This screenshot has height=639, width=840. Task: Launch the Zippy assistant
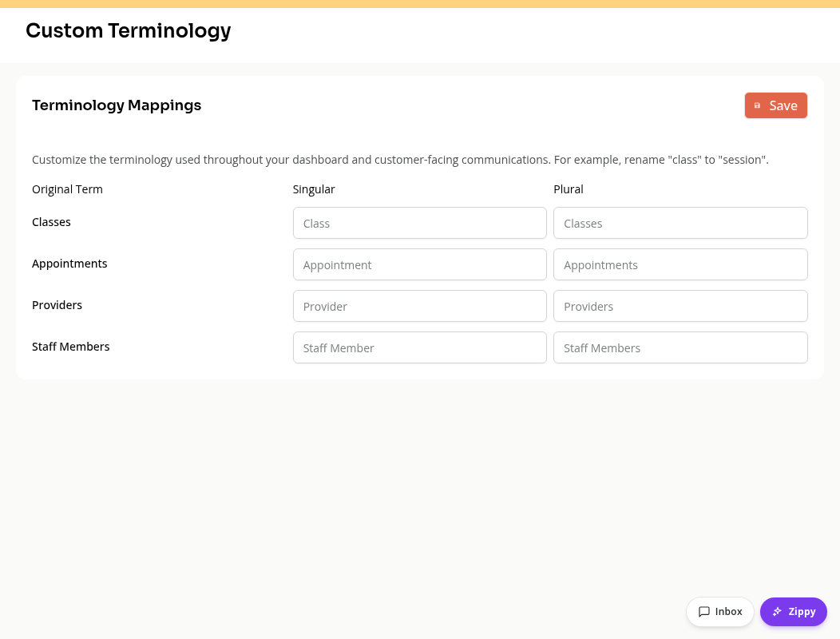click(794, 612)
